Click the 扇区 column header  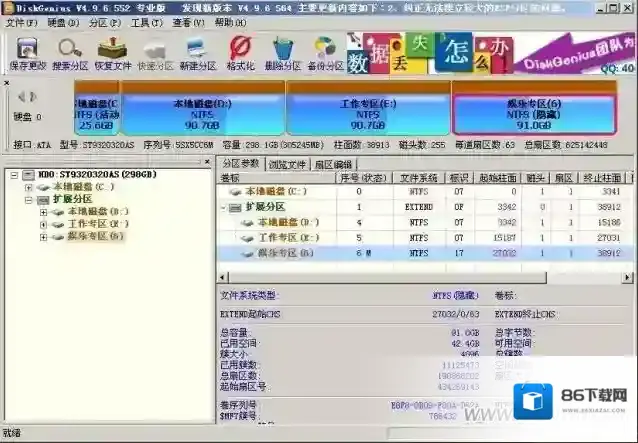tap(564, 178)
